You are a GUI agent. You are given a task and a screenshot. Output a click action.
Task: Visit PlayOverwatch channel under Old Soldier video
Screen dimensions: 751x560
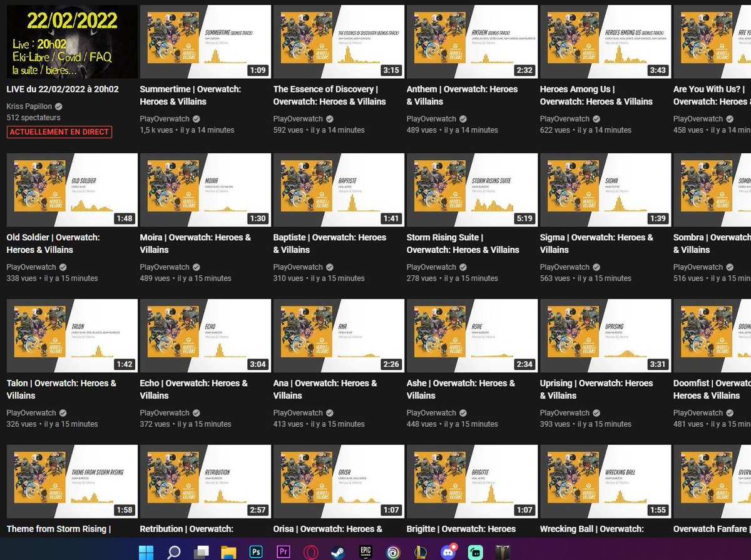coord(31,267)
